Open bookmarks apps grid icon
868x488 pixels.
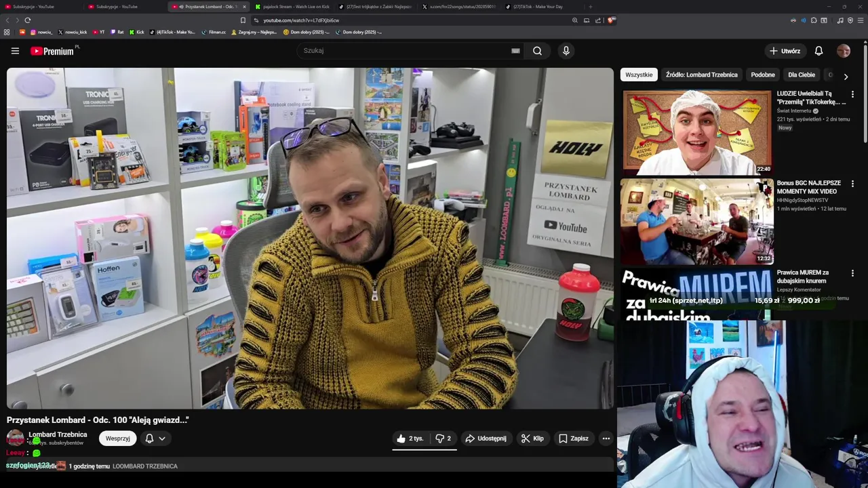[x=7, y=32]
